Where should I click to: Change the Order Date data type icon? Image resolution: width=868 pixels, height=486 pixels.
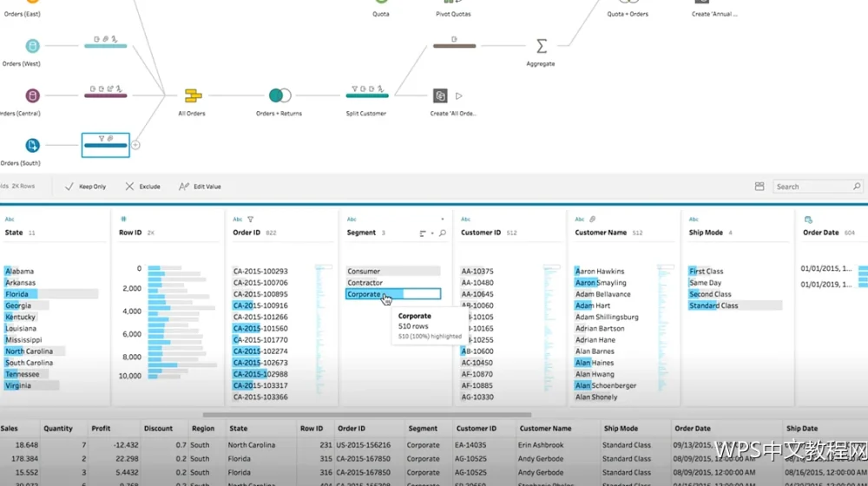tap(808, 220)
